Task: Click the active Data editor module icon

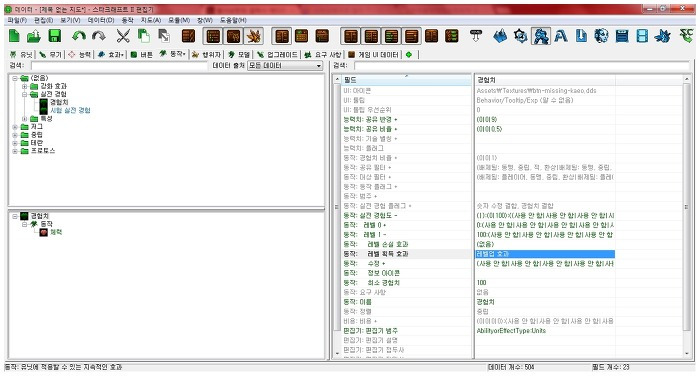Action: click(541, 36)
